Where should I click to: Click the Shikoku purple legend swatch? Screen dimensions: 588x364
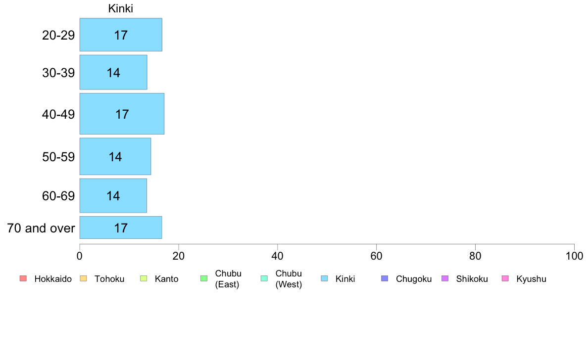coord(445,279)
